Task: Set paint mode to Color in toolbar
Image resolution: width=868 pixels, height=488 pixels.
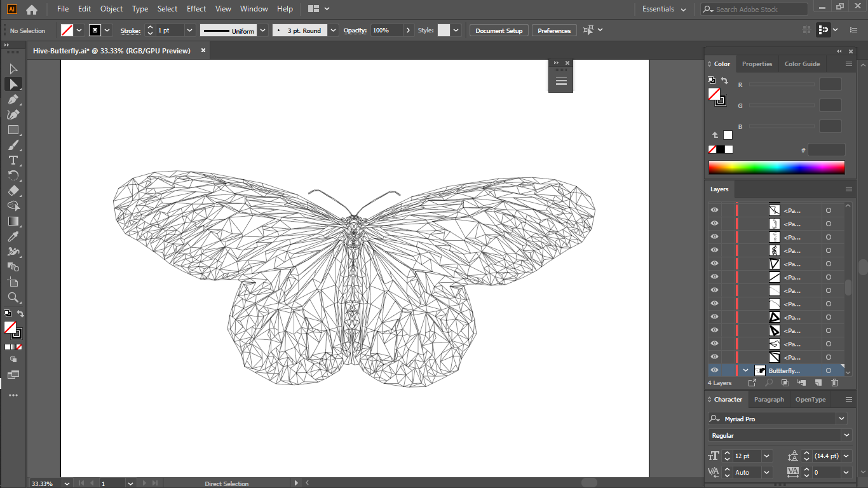Action: pyautogui.click(x=8, y=347)
